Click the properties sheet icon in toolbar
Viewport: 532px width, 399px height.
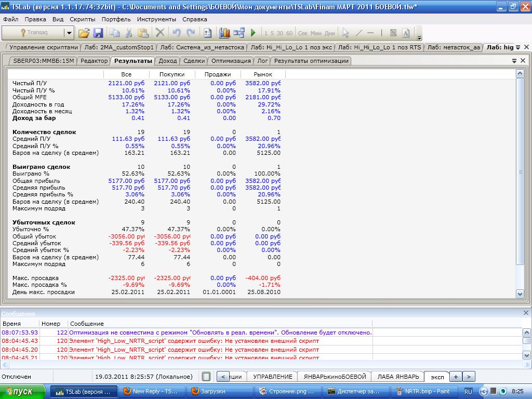(x=207, y=33)
